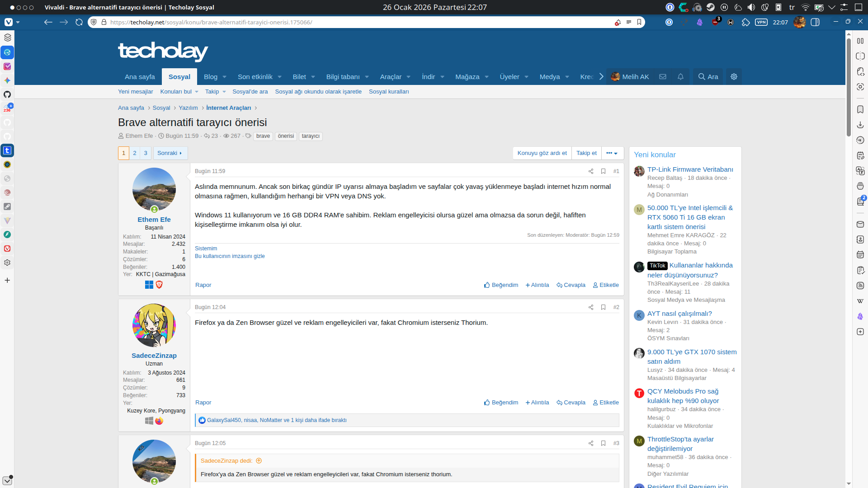Open the Downloads panel in right sidebar

(x=860, y=125)
